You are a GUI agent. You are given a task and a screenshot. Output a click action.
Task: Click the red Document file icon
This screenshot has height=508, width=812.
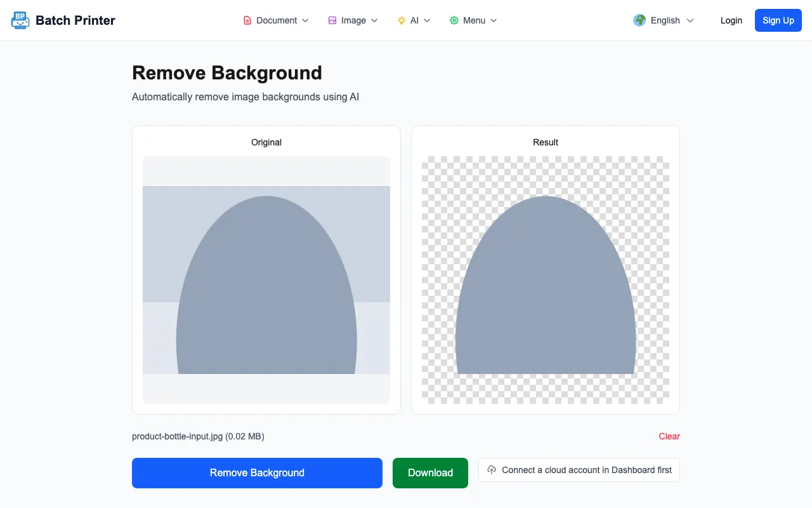(247, 20)
